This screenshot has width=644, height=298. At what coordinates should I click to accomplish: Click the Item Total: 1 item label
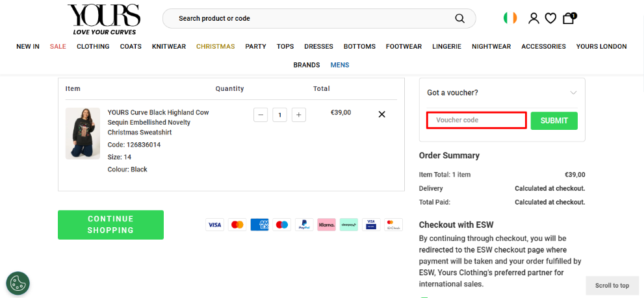444,175
